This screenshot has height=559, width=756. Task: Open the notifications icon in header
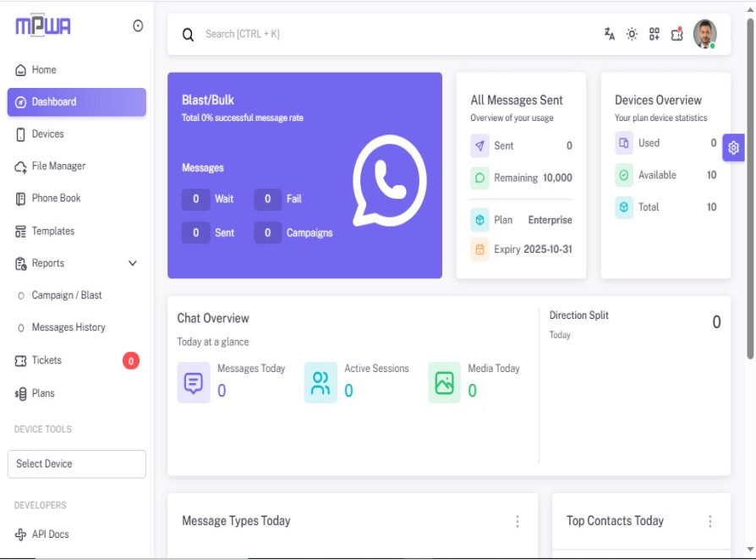pos(677,34)
